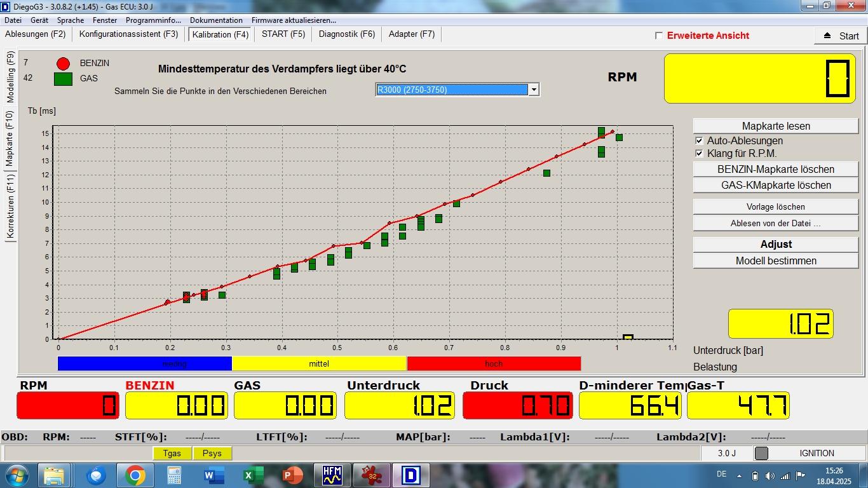This screenshot has width=868, height=488.
Task: Click the DE language indicator in tray
Action: pyautogui.click(x=722, y=474)
